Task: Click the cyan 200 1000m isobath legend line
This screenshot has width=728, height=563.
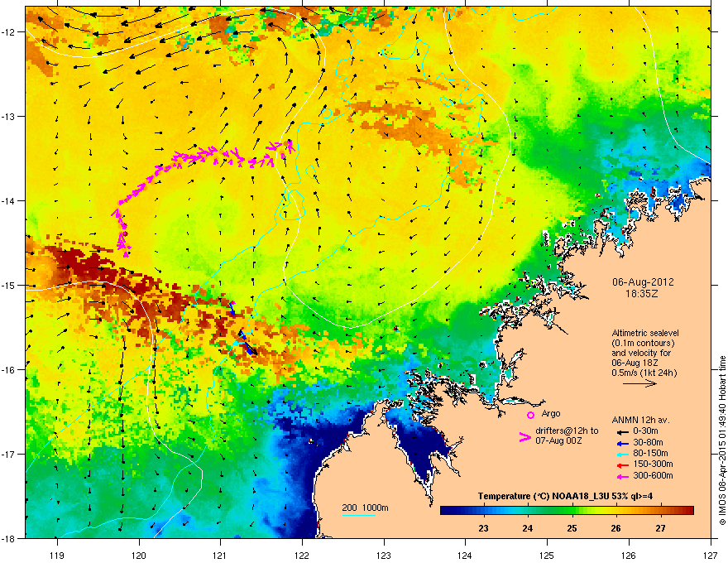Action: tap(359, 515)
